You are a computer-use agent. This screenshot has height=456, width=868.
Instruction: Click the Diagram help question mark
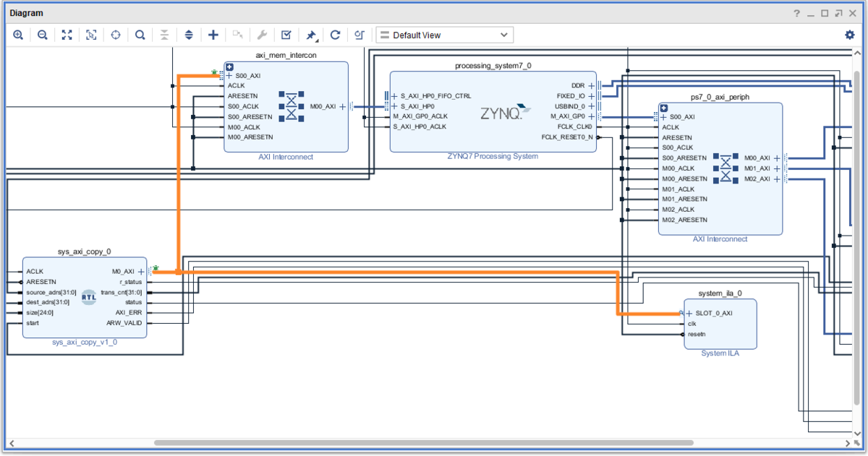(796, 13)
